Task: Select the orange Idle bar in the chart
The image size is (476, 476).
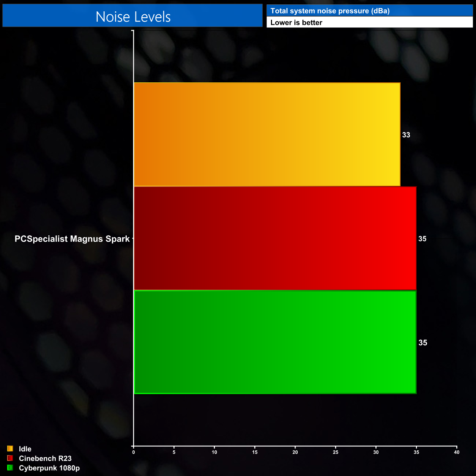Action: point(267,134)
